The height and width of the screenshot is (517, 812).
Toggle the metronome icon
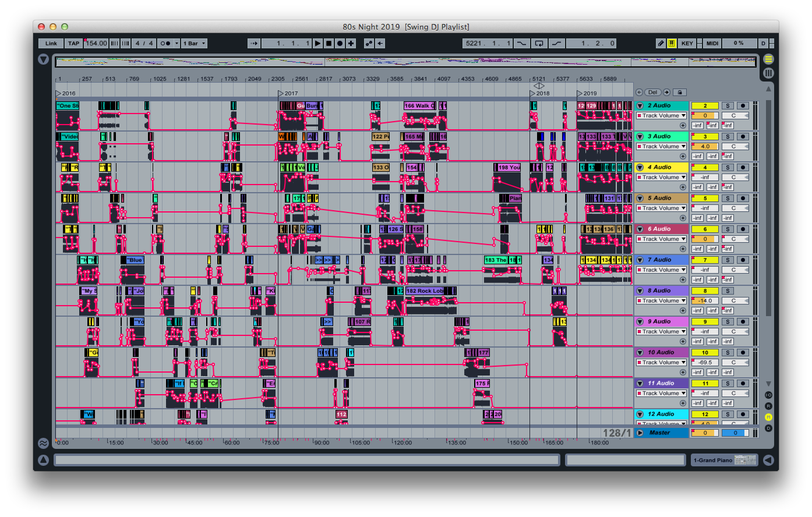tap(165, 43)
